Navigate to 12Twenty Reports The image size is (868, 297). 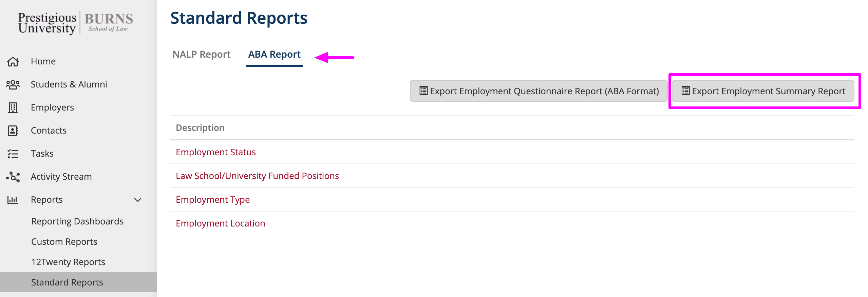point(68,262)
